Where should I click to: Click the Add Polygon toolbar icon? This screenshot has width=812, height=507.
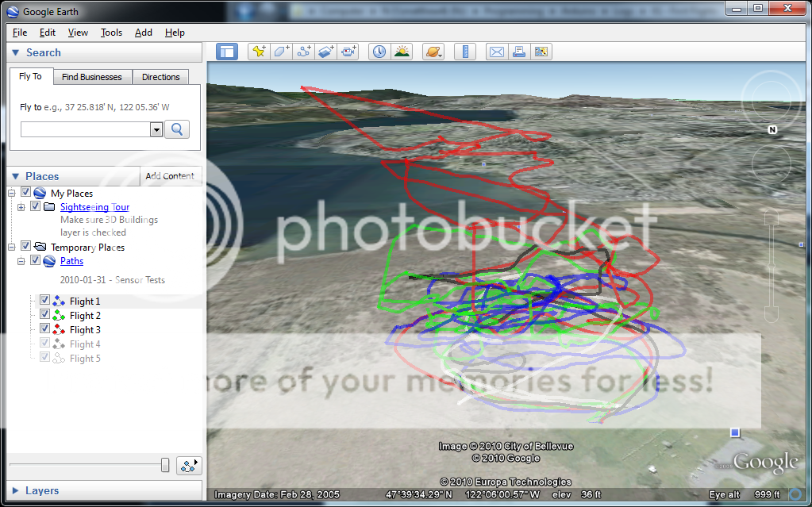pyautogui.click(x=281, y=52)
